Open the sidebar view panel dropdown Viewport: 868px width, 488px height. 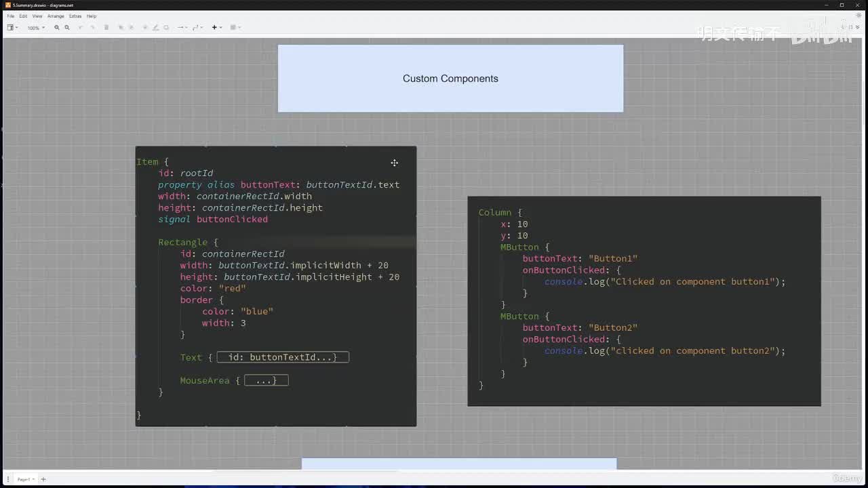click(x=12, y=28)
